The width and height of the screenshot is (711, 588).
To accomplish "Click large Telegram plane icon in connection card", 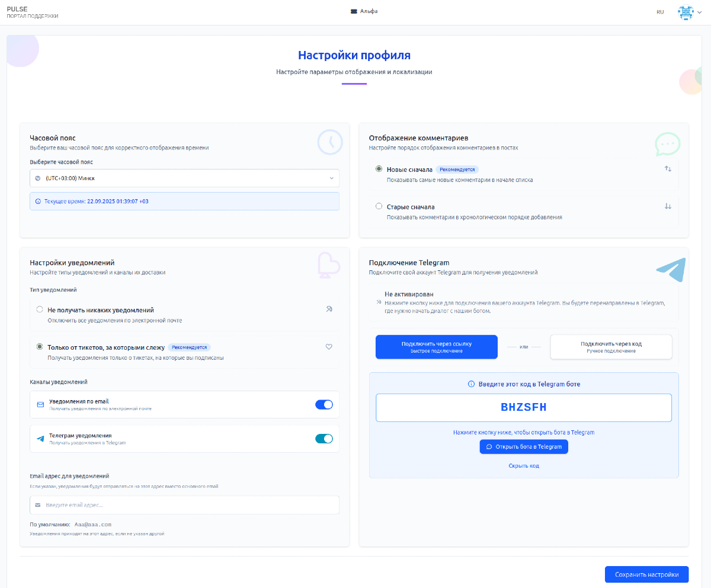I will [x=671, y=269].
